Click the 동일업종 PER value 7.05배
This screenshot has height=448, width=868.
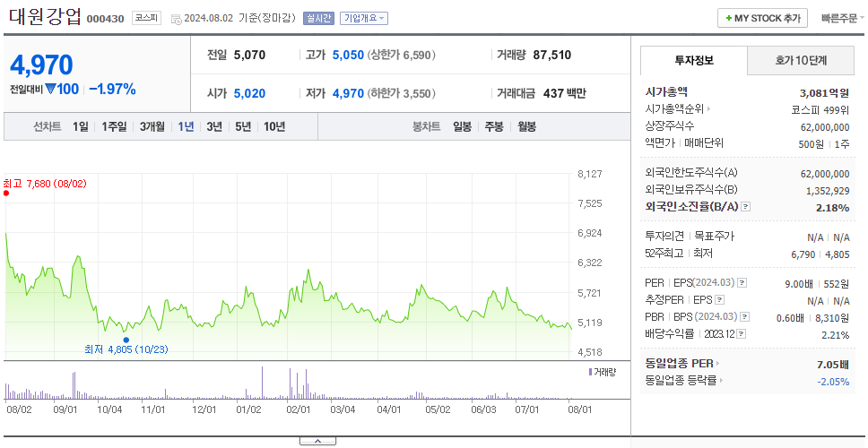click(832, 365)
